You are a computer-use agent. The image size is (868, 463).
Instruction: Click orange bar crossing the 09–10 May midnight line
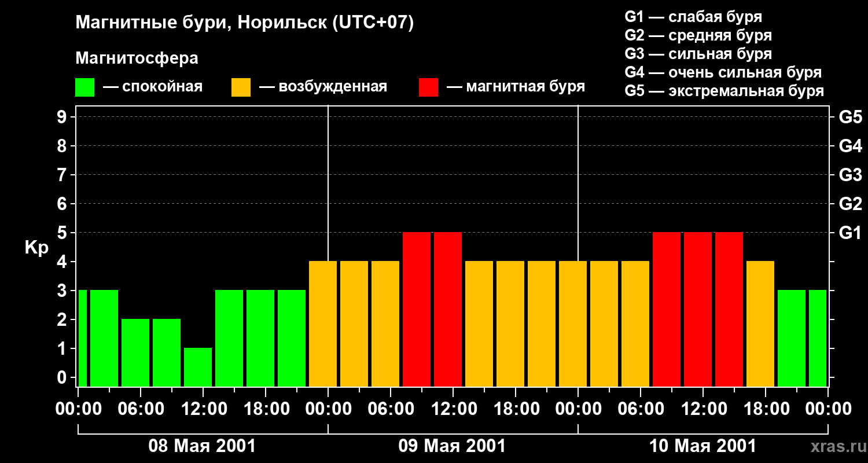[x=573, y=324]
